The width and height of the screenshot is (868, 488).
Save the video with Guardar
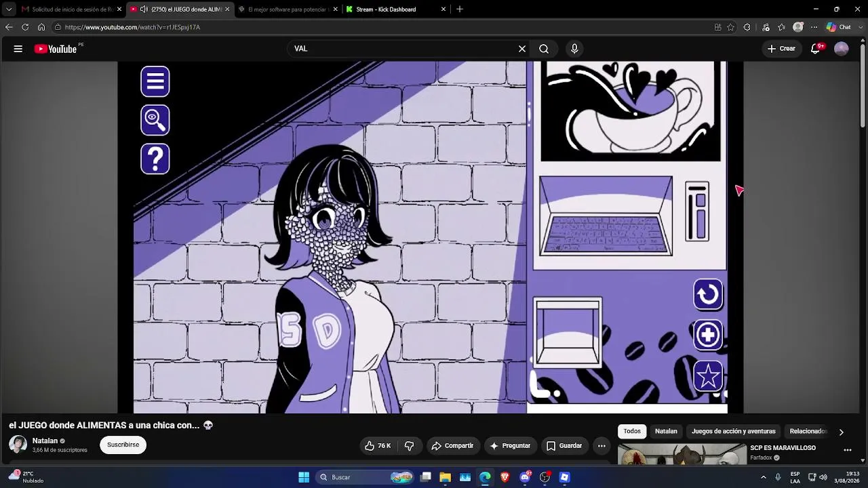pyautogui.click(x=564, y=446)
